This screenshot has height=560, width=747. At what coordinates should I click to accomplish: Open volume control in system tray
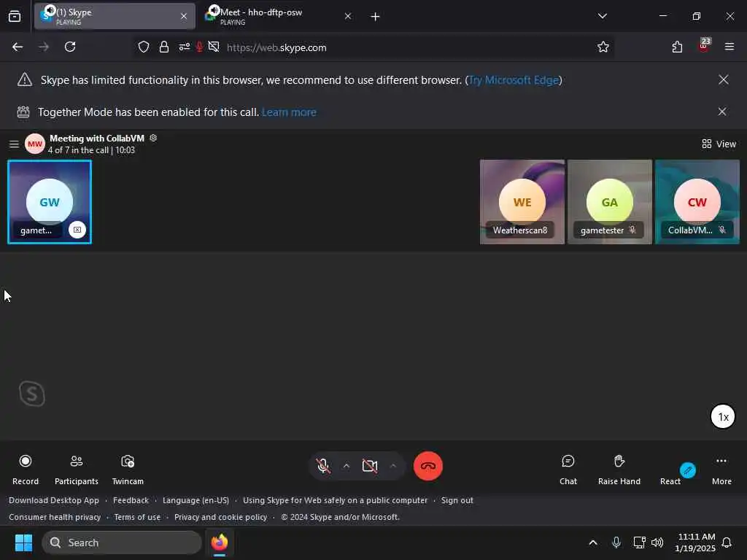pos(657,542)
